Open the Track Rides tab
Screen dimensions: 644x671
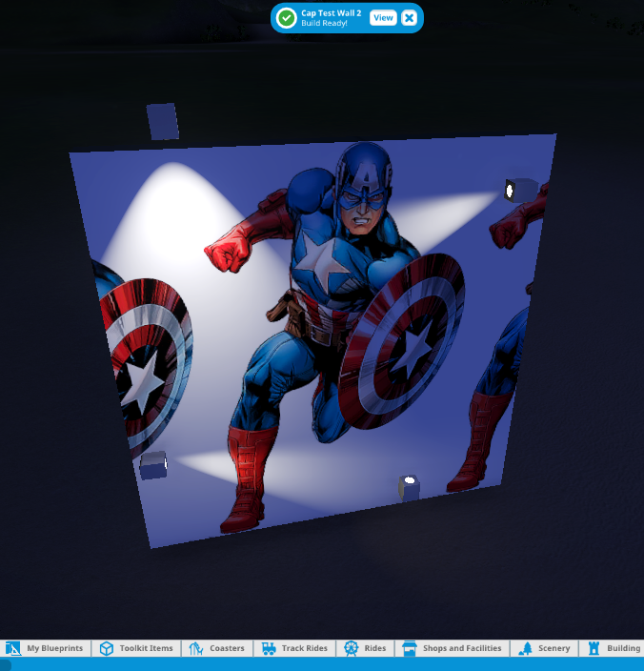294,648
